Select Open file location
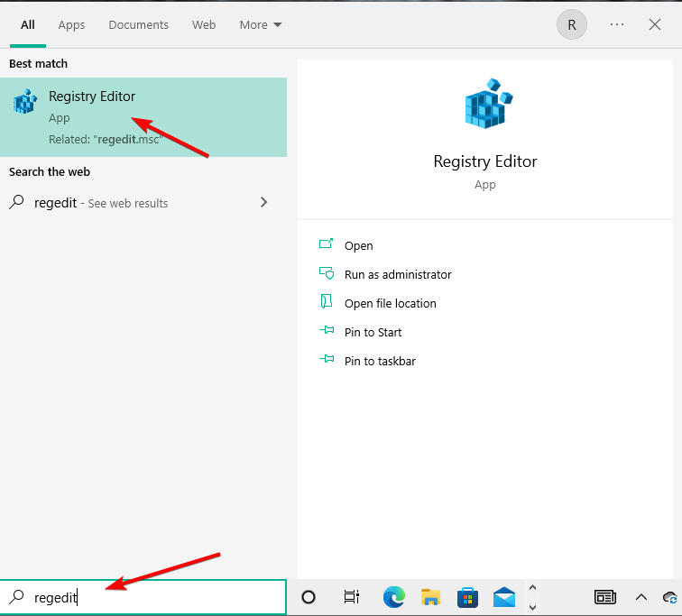 tap(390, 303)
